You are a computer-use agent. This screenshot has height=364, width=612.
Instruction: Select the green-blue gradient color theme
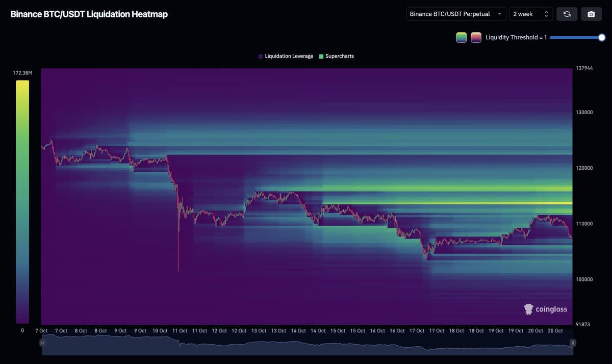coord(462,37)
